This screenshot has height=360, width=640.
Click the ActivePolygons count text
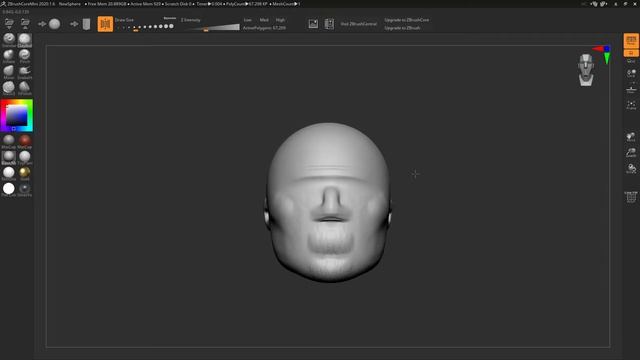[264, 28]
